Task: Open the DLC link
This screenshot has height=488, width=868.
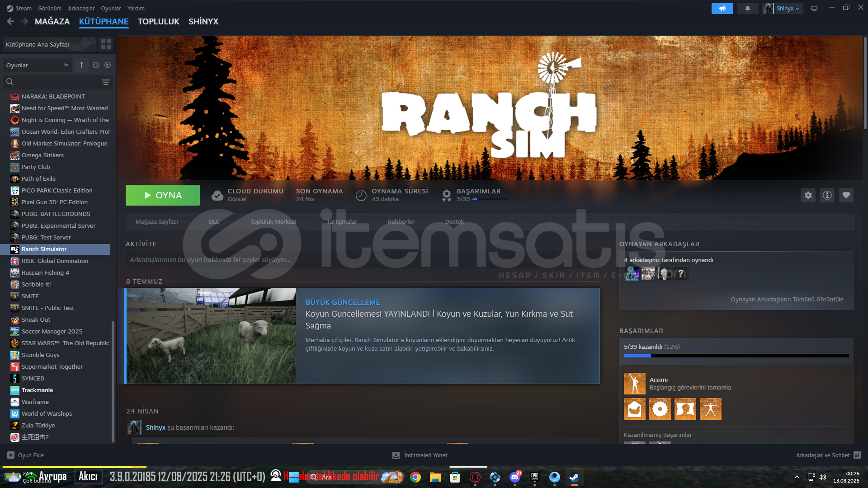Action: 214,221
